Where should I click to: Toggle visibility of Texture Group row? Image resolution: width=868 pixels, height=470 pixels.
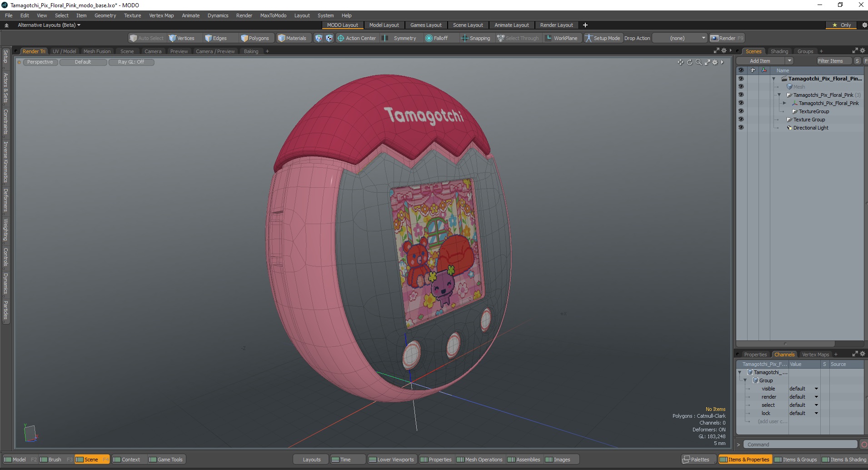(x=741, y=119)
